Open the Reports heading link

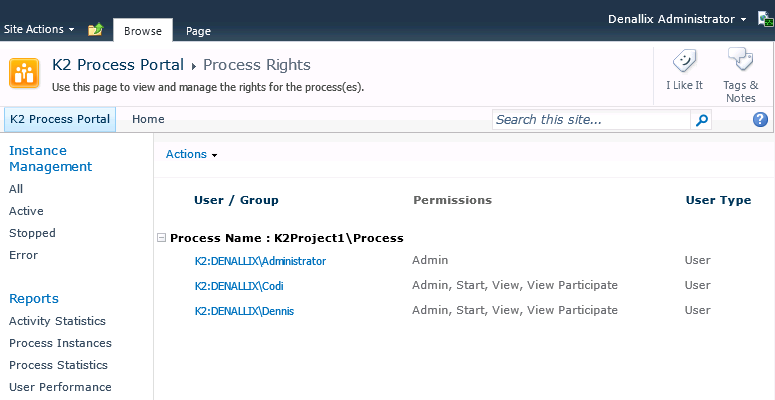[x=34, y=299]
